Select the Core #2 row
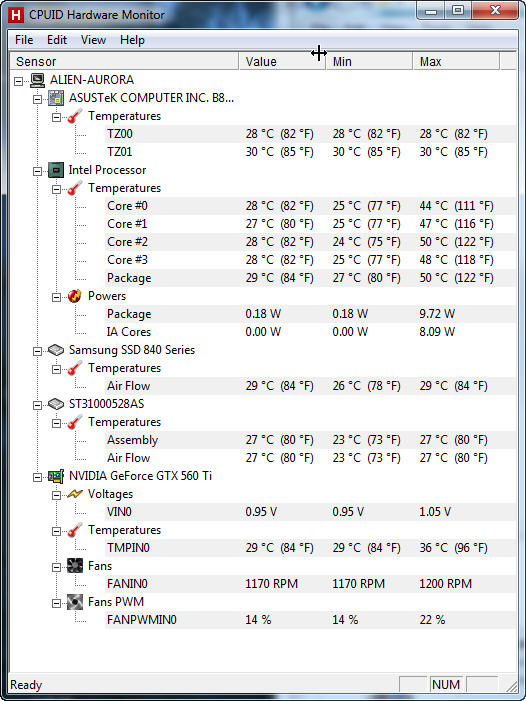 310,242
